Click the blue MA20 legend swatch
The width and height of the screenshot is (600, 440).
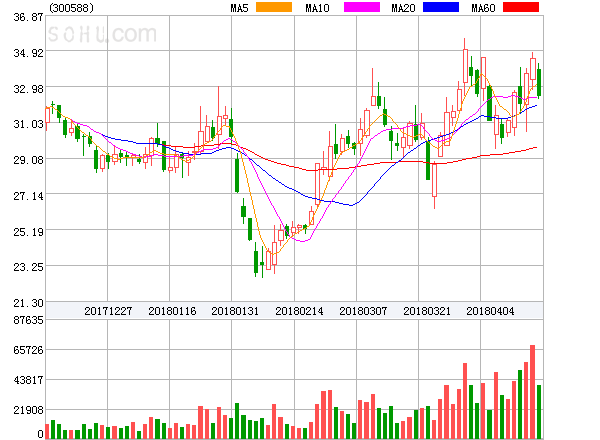pos(441,7)
